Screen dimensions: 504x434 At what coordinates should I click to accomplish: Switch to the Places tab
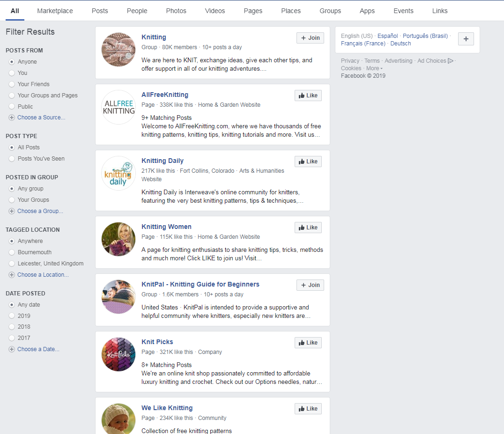291,11
